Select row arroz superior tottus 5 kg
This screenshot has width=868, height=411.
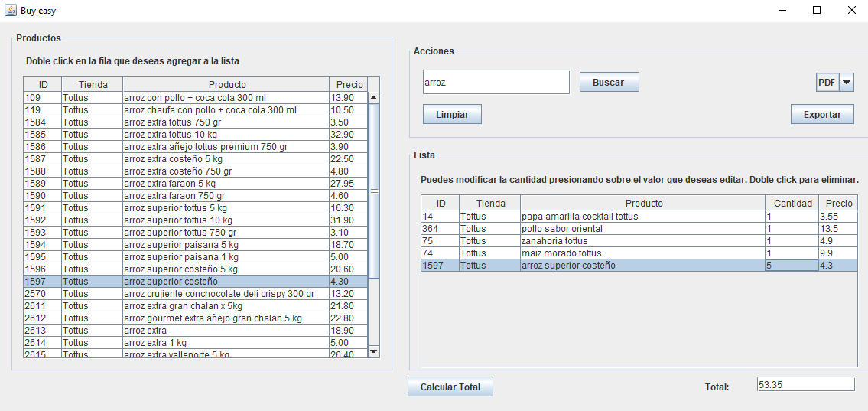click(196, 207)
